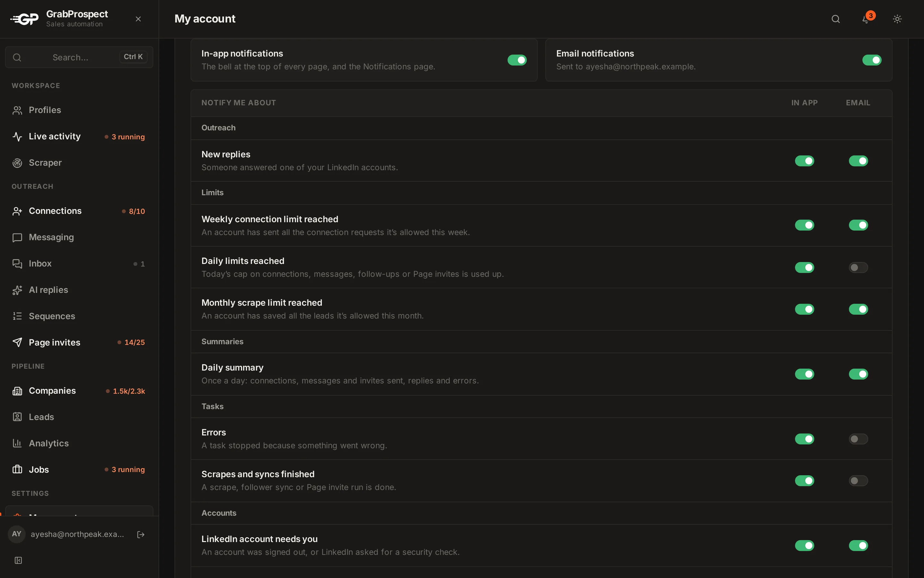Go to Live activity
This screenshot has height=578, width=924.
(x=79, y=136)
